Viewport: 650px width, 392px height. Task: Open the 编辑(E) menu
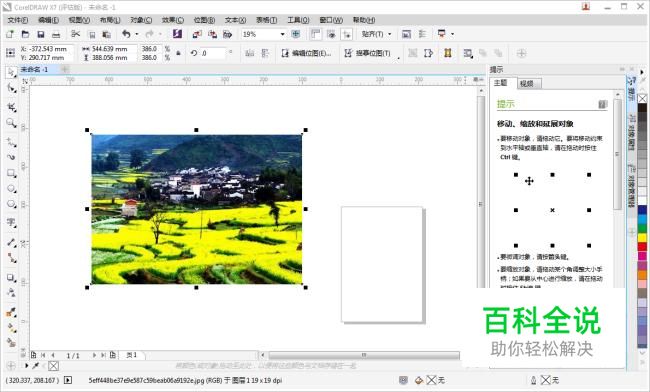(x=49, y=20)
